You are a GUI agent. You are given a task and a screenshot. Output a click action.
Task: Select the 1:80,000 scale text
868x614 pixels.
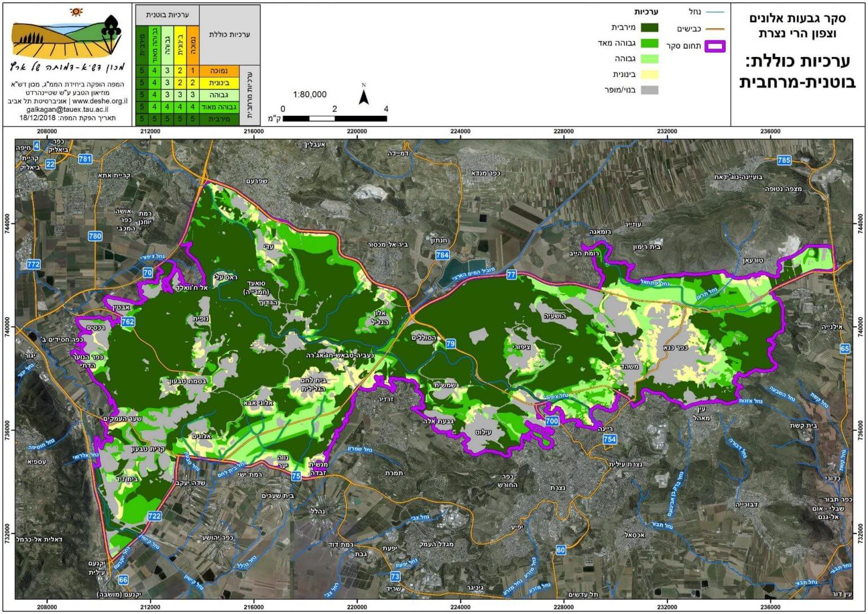click(310, 95)
